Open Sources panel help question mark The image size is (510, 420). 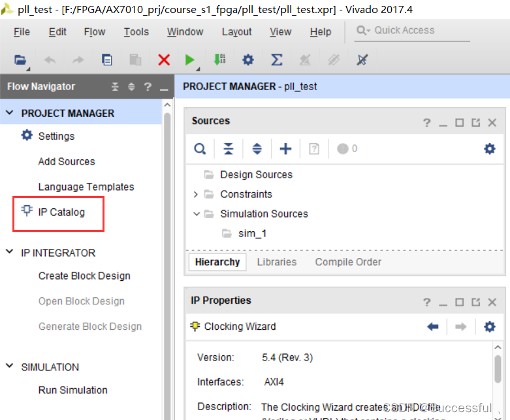pyautogui.click(x=426, y=123)
